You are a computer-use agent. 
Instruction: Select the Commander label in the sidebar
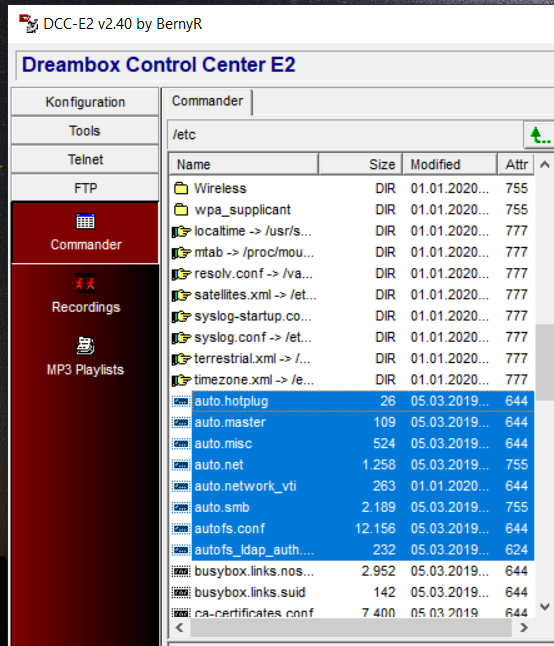(86, 245)
